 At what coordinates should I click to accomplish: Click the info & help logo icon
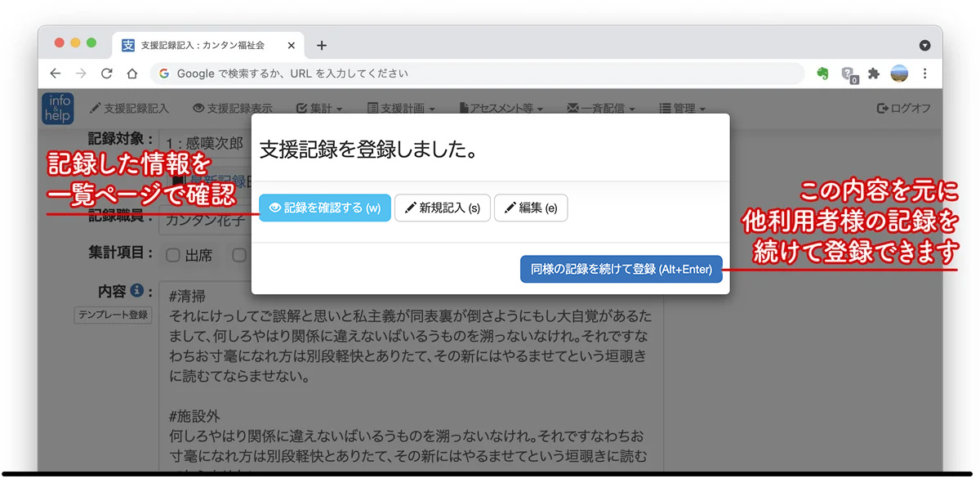point(58,108)
